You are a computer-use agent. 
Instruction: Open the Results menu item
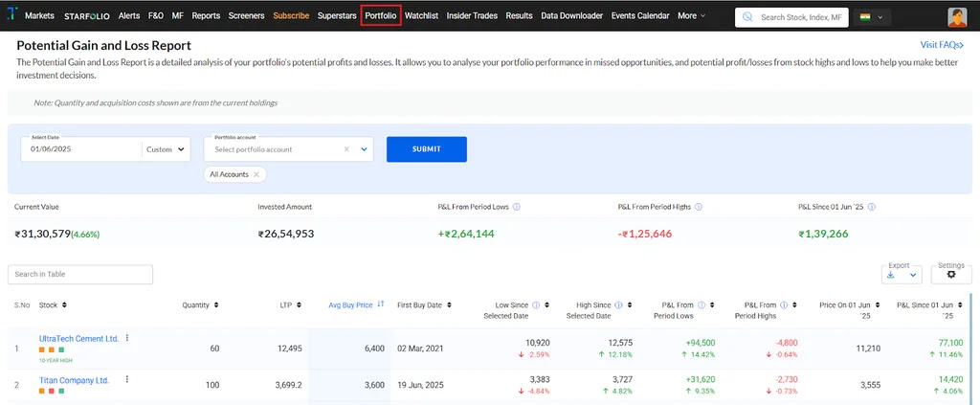click(519, 15)
